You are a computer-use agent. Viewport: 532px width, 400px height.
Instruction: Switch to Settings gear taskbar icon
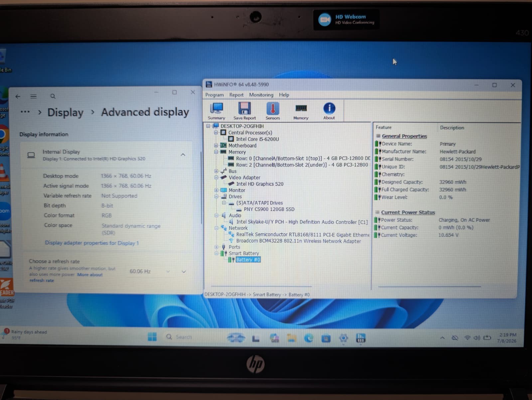(x=343, y=338)
